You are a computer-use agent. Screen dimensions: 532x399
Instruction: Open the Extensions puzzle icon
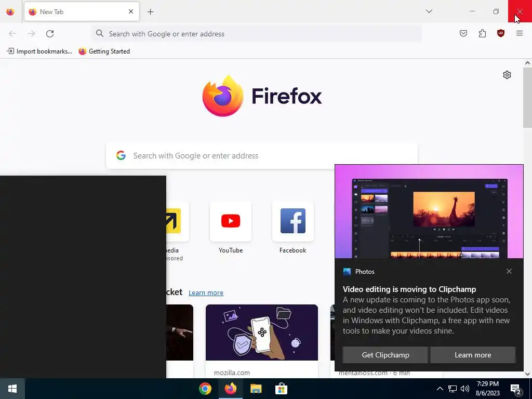tap(482, 33)
